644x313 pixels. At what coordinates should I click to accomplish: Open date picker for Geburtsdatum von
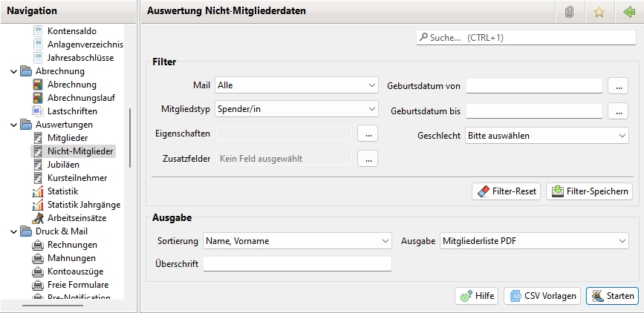[618, 86]
